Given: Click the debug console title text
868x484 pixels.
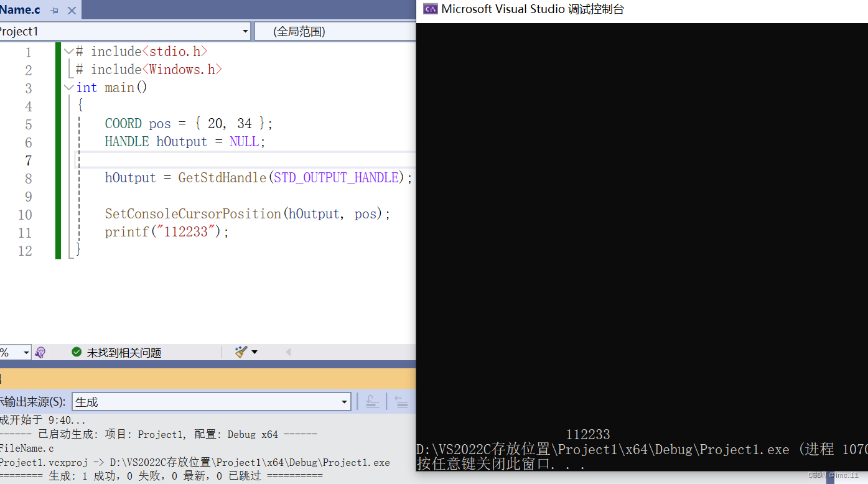Looking at the screenshot, I should pos(533,9).
